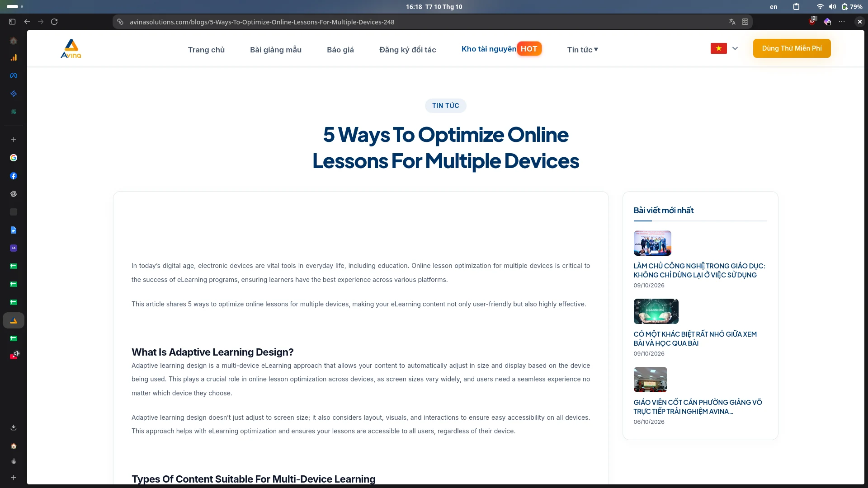Open the Trang chủ menu item
Image resolution: width=868 pixels, height=488 pixels.
206,50
